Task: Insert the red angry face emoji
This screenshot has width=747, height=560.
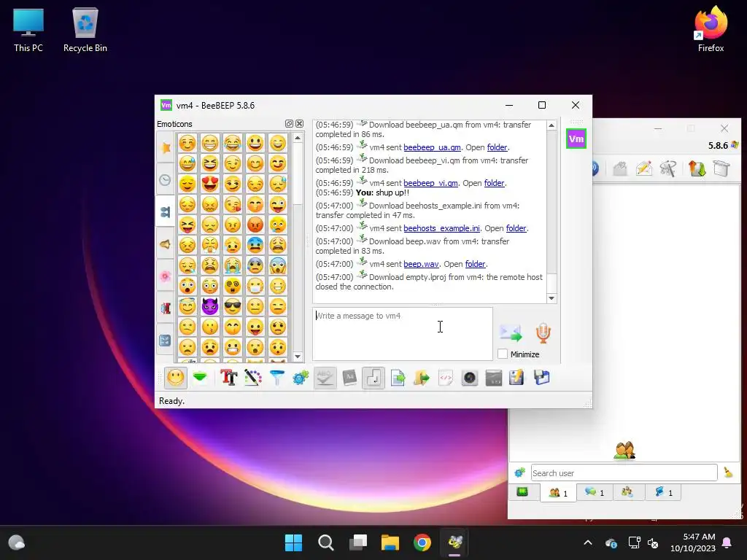Action: point(255,225)
